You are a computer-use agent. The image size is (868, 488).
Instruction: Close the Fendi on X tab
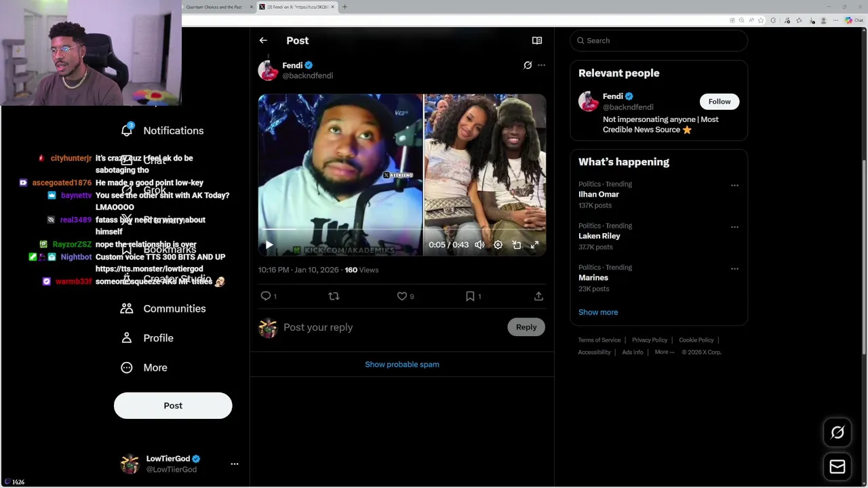332,7
